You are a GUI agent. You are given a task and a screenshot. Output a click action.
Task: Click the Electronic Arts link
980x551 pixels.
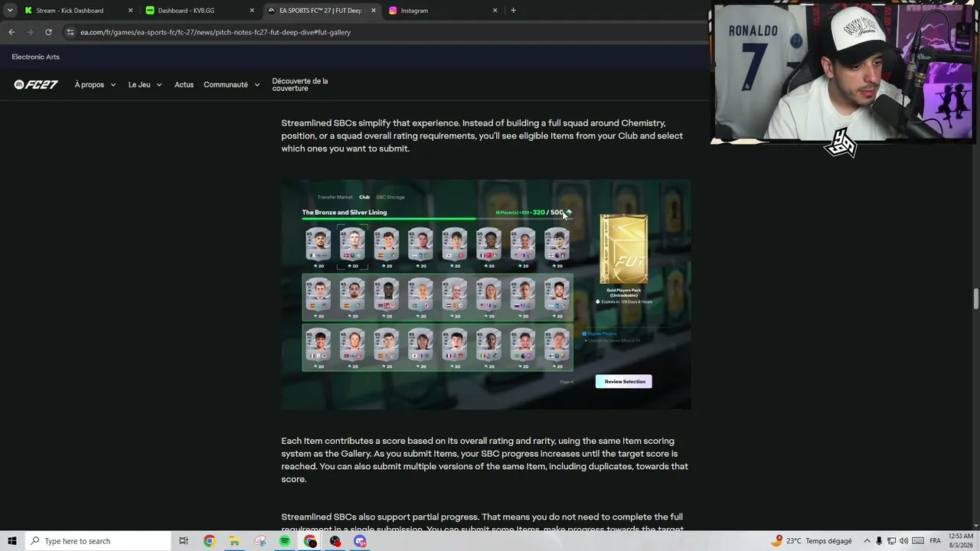pyautogui.click(x=35, y=57)
